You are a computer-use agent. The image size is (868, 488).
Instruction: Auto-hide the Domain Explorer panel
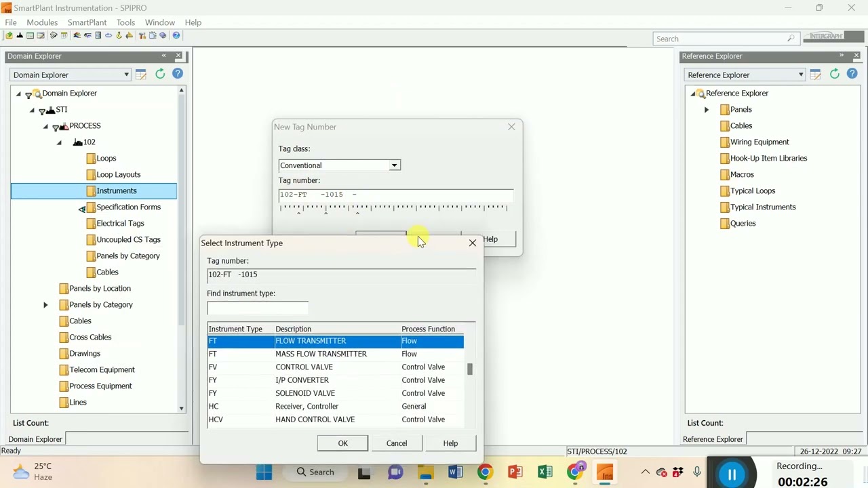point(163,56)
